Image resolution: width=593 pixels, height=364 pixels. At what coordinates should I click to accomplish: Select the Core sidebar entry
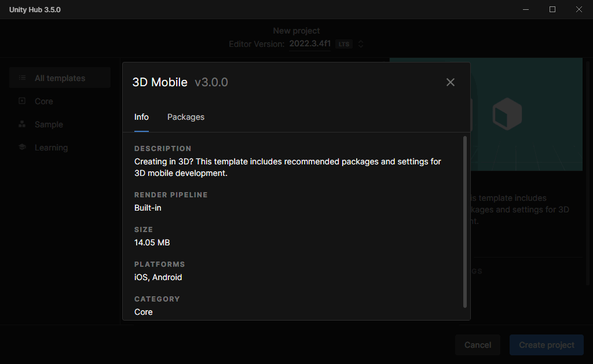point(43,101)
